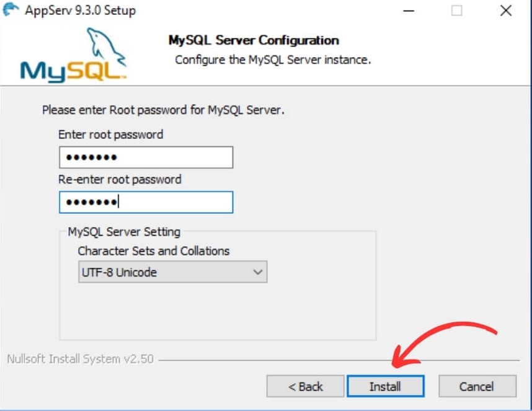
Task: Click the Character Sets and Collations label
Action: click(153, 251)
